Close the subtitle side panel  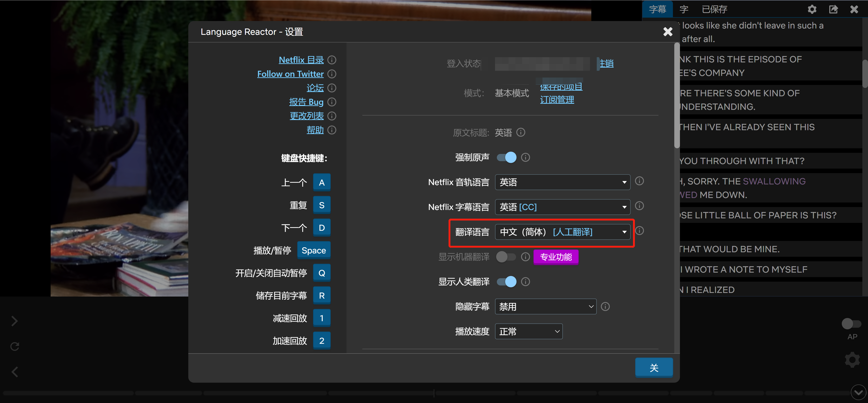pos(854,9)
